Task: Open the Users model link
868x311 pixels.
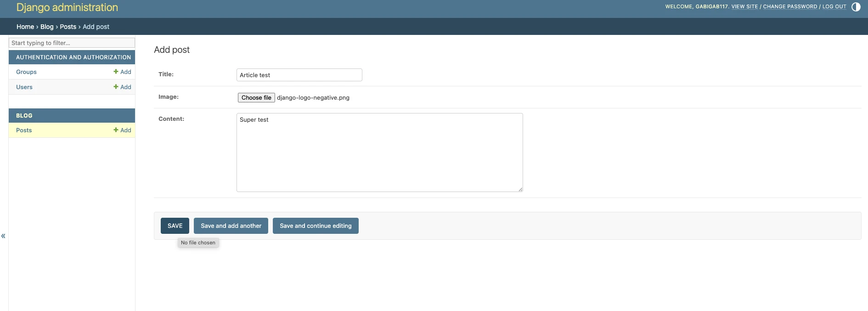Action: [x=24, y=87]
